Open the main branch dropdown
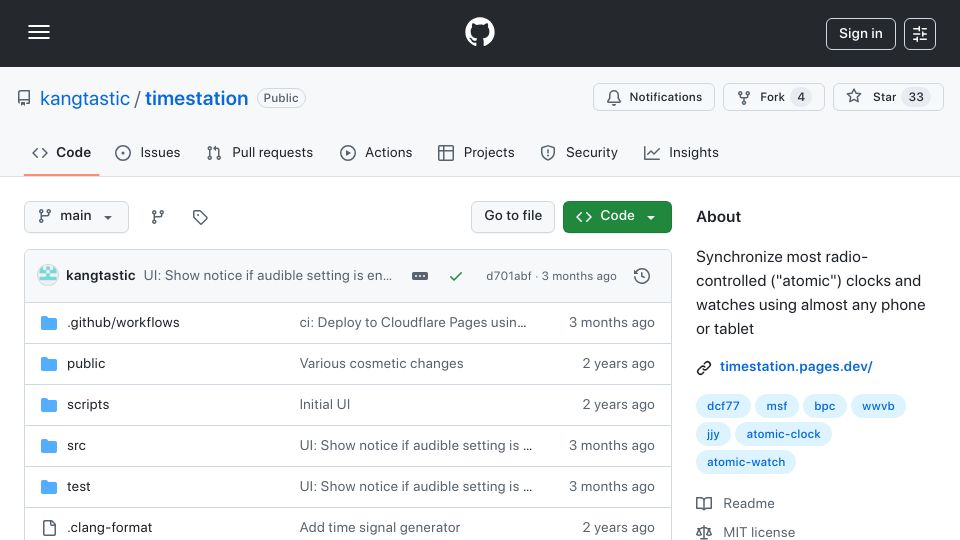Screen dimensions: 960x540 pos(77,217)
